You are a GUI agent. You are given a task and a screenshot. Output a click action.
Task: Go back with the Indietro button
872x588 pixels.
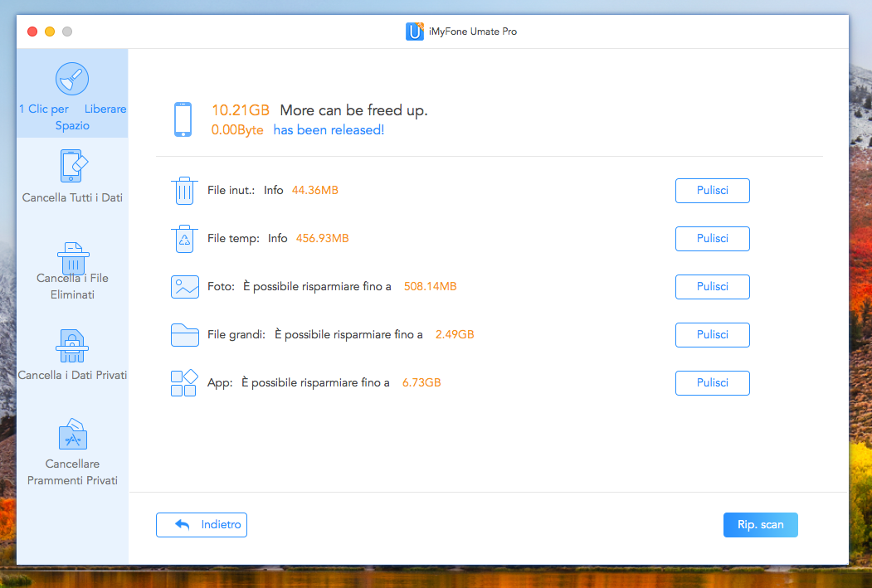[202, 525]
